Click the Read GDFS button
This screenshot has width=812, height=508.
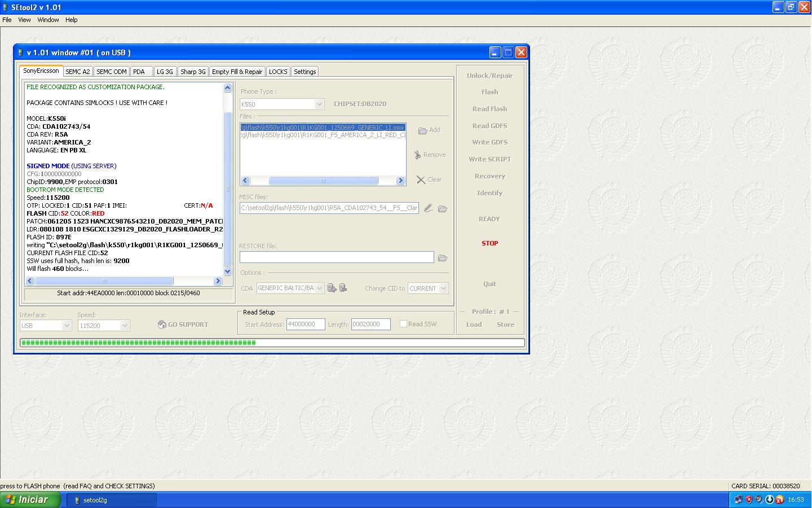coord(489,126)
